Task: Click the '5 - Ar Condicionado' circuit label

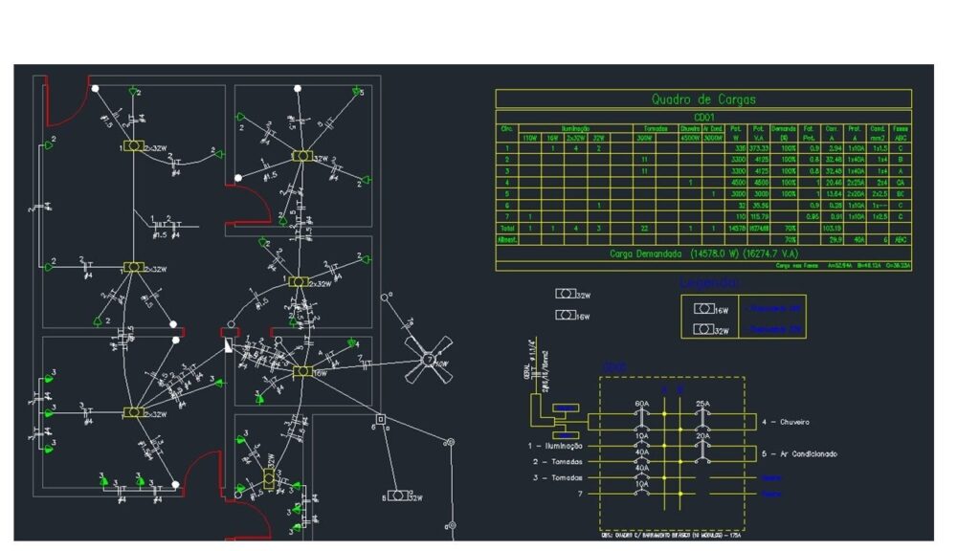Action: pyautogui.click(x=799, y=453)
